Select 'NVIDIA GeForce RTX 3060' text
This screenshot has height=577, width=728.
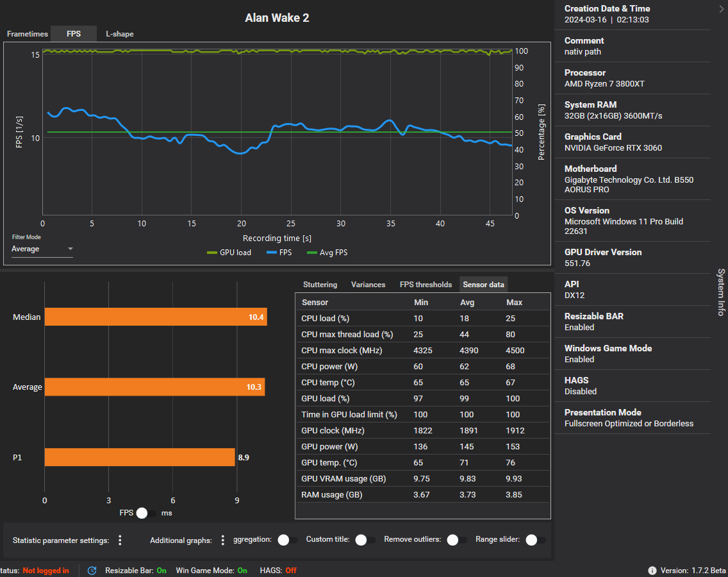click(613, 147)
